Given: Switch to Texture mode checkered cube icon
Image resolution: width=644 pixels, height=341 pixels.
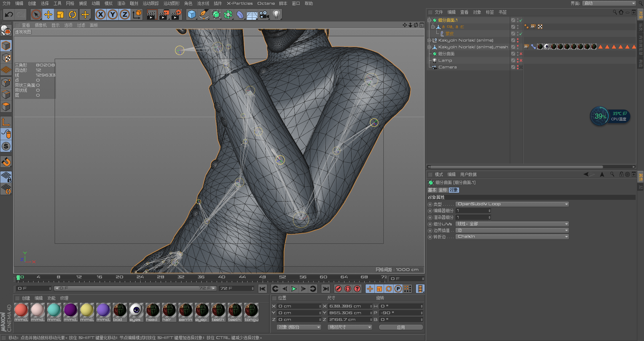Looking at the screenshot, I should (x=6, y=58).
